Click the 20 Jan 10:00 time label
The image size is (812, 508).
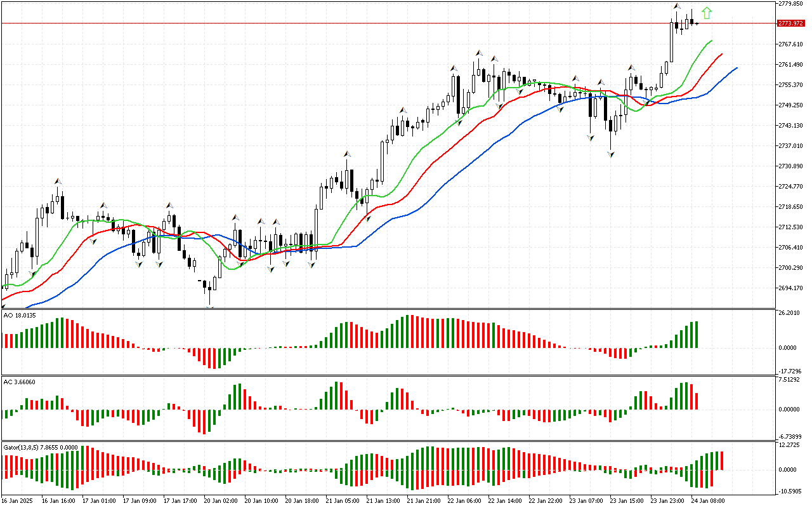click(x=261, y=501)
